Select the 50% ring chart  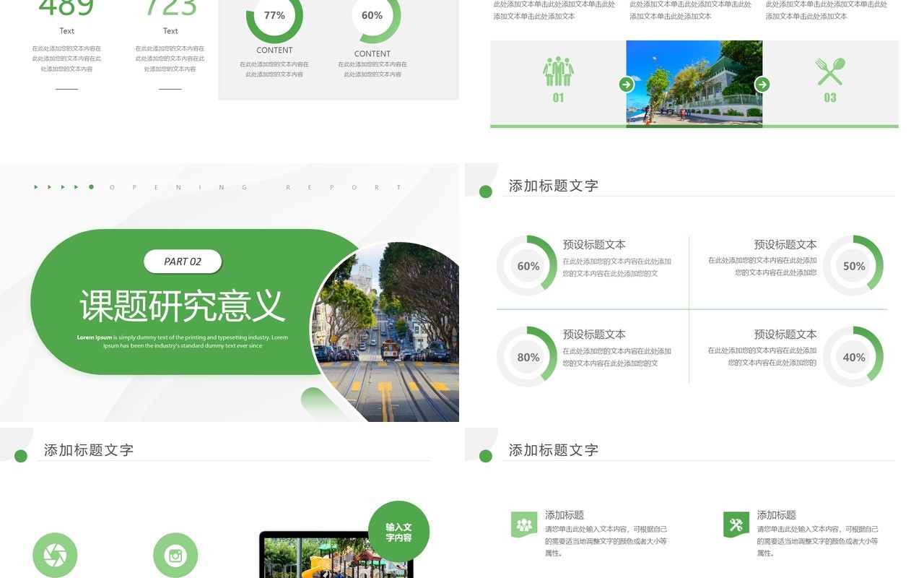click(853, 266)
